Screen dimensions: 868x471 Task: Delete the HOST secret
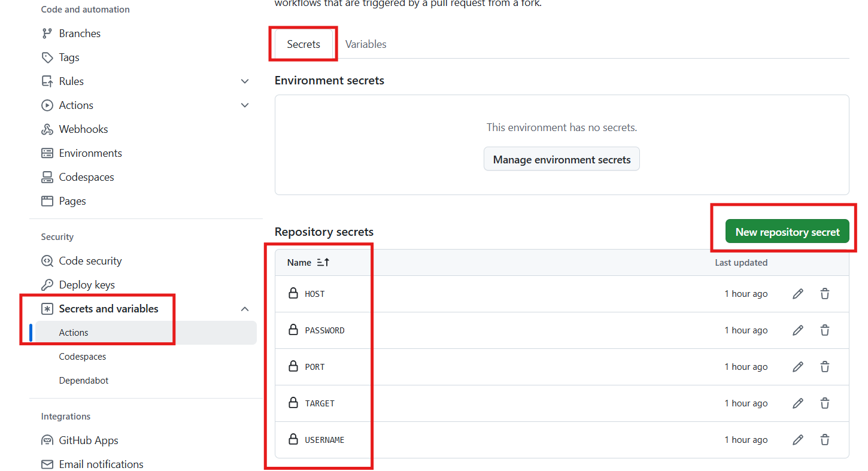[825, 294]
